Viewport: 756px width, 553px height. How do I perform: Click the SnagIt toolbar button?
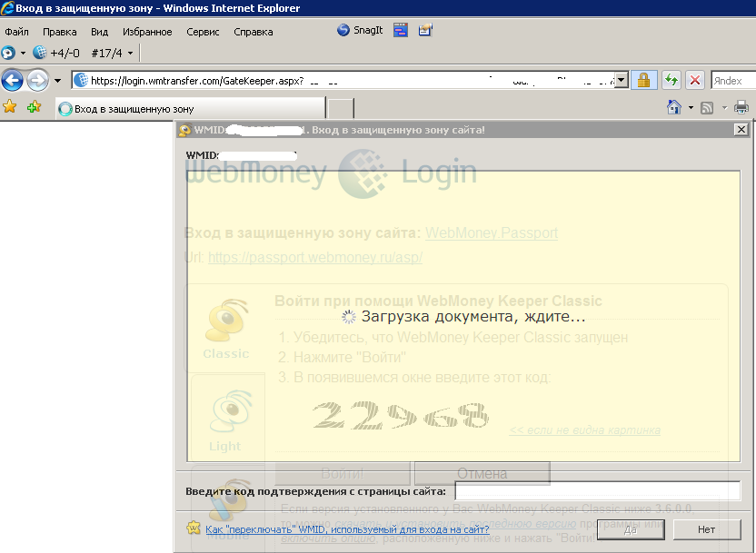coord(360,30)
